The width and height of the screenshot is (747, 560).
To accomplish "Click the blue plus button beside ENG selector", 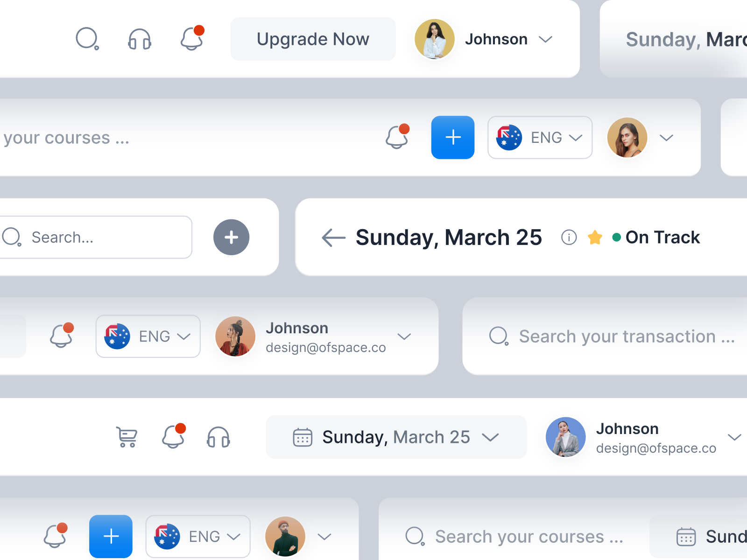I will point(453,138).
